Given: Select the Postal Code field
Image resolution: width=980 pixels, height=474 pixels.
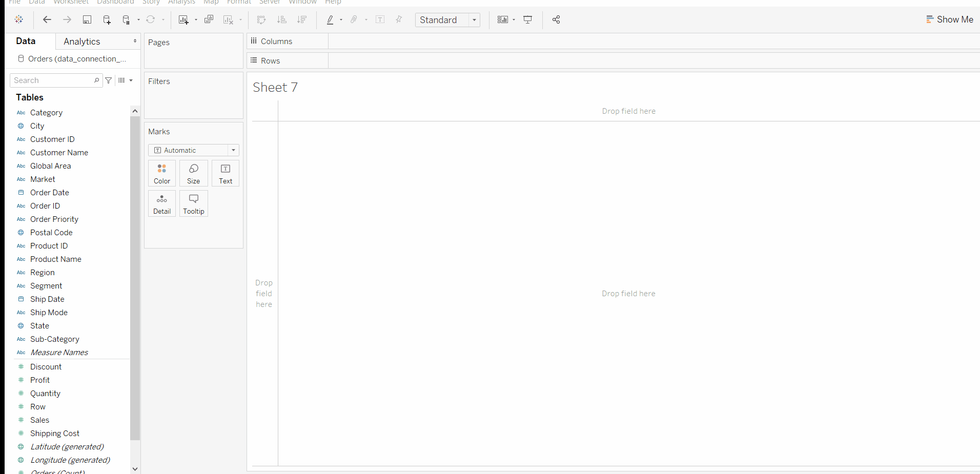Looking at the screenshot, I should 51,233.
